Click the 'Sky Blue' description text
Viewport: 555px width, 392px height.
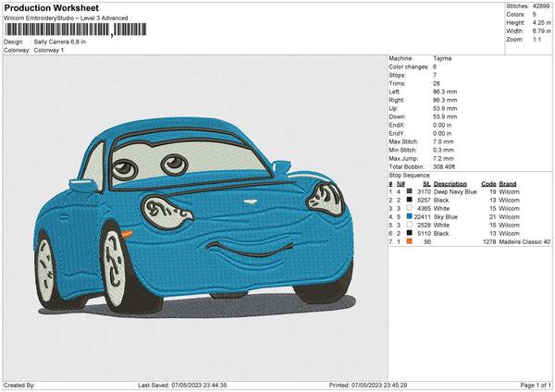tap(446, 217)
